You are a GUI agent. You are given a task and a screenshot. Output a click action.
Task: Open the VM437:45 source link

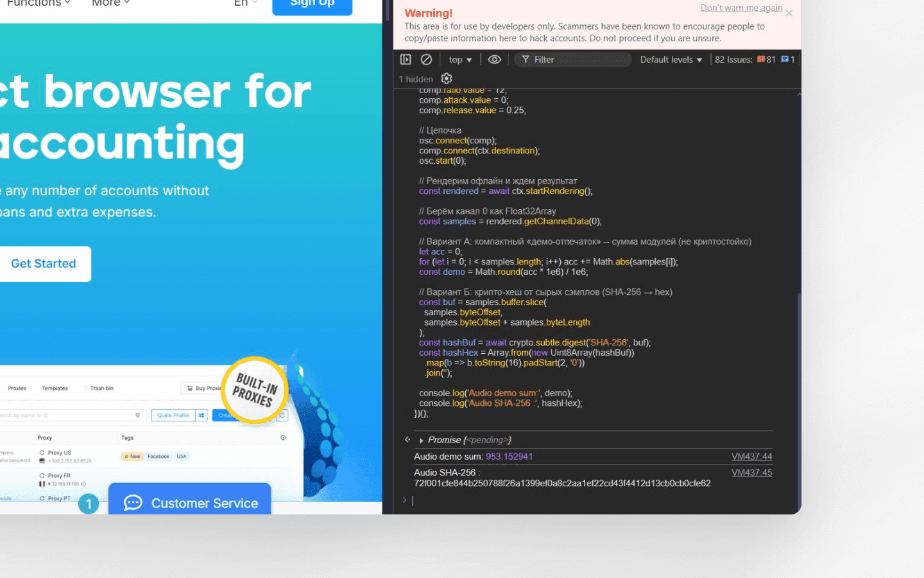[x=751, y=473]
